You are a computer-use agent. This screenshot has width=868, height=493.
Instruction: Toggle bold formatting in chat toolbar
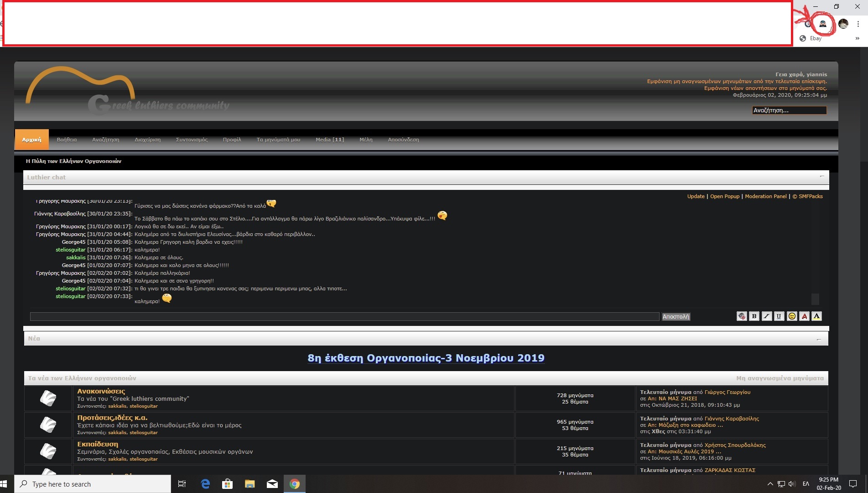click(x=754, y=316)
